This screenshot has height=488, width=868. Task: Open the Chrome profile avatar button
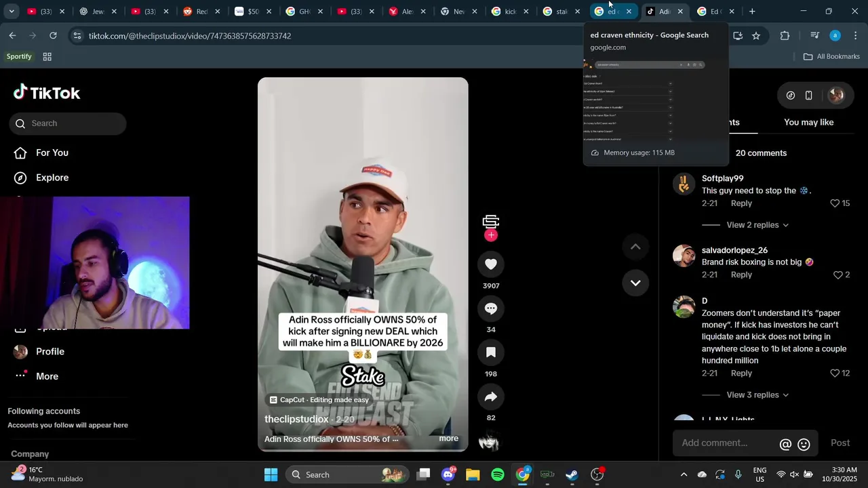835,36
